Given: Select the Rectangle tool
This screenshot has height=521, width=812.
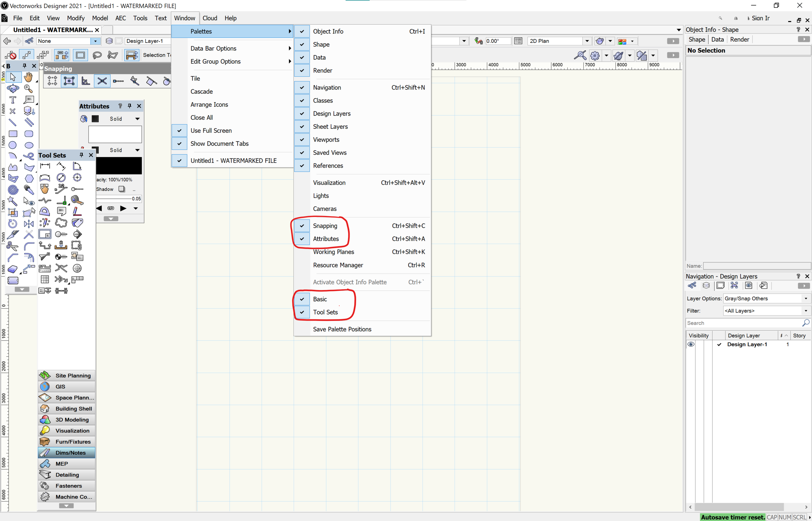Looking at the screenshot, I should click(13, 134).
